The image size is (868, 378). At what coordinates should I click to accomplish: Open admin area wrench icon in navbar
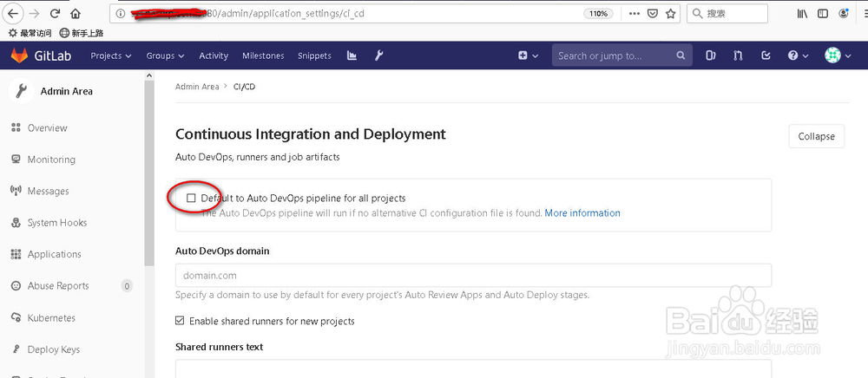tap(379, 55)
